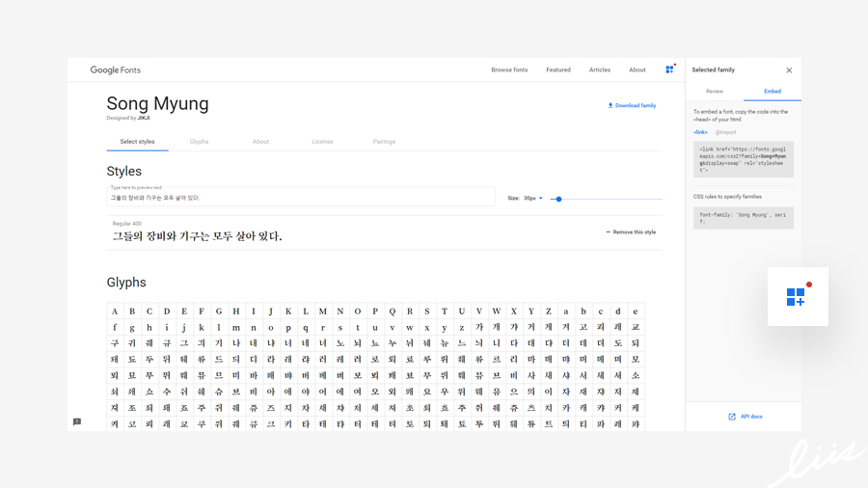The image size is (868, 488).
Task: Remove the Regular 400 style
Action: pyautogui.click(x=631, y=232)
